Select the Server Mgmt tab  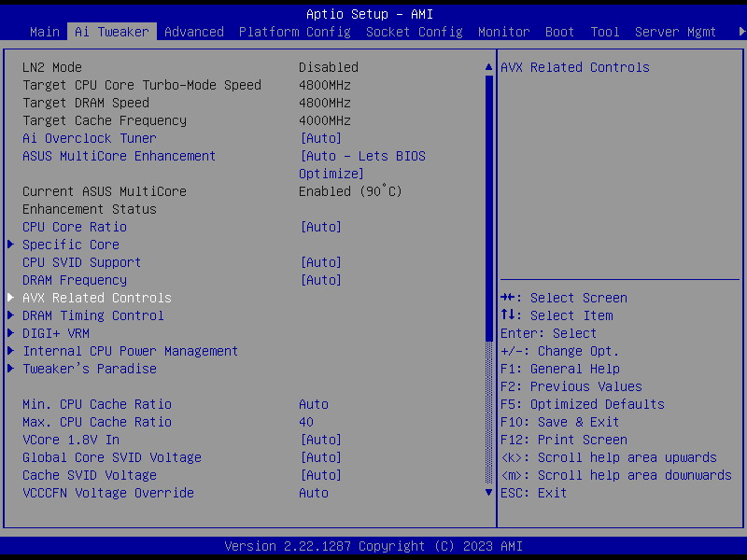point(675,32)
